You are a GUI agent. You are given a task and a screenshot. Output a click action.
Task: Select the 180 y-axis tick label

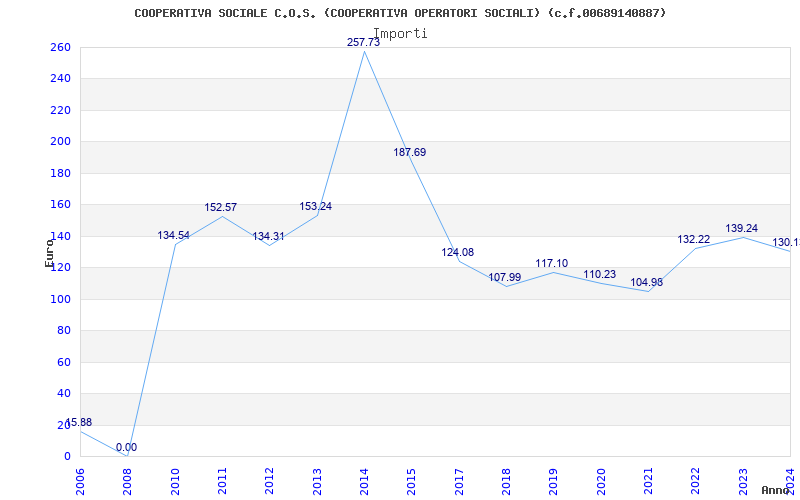(x=60, y=173)
